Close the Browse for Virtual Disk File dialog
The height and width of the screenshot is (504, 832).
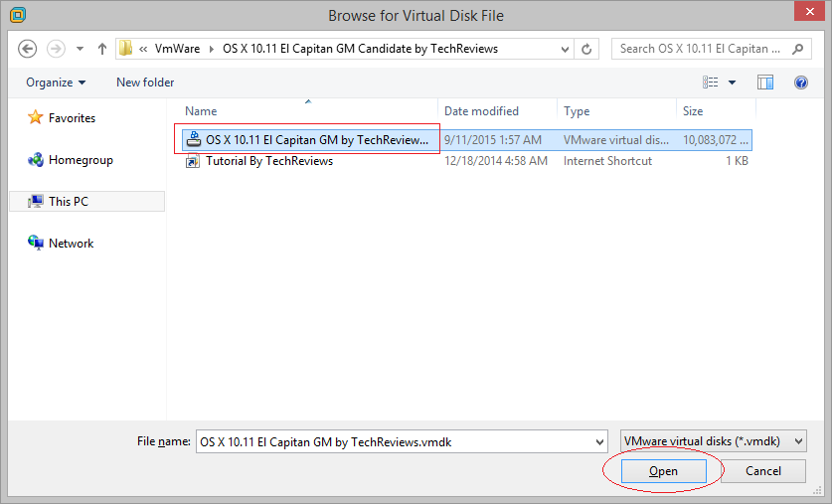(810, 11)
